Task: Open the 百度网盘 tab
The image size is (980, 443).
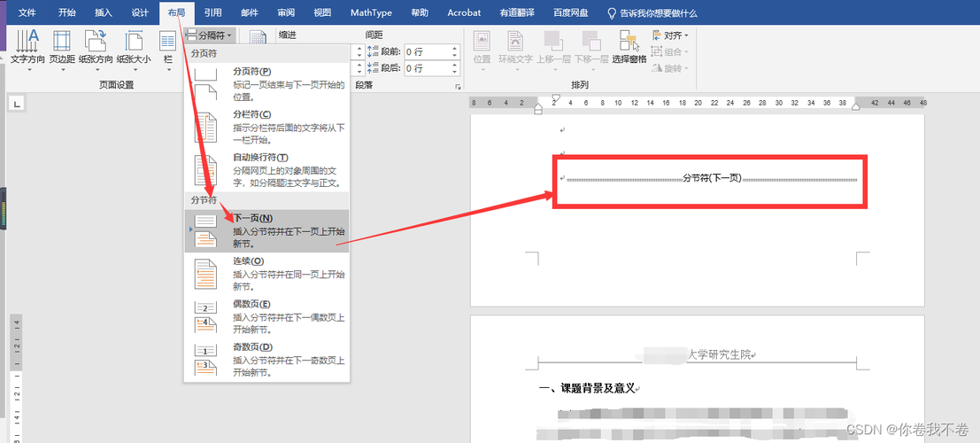Action: pos(571,13)
